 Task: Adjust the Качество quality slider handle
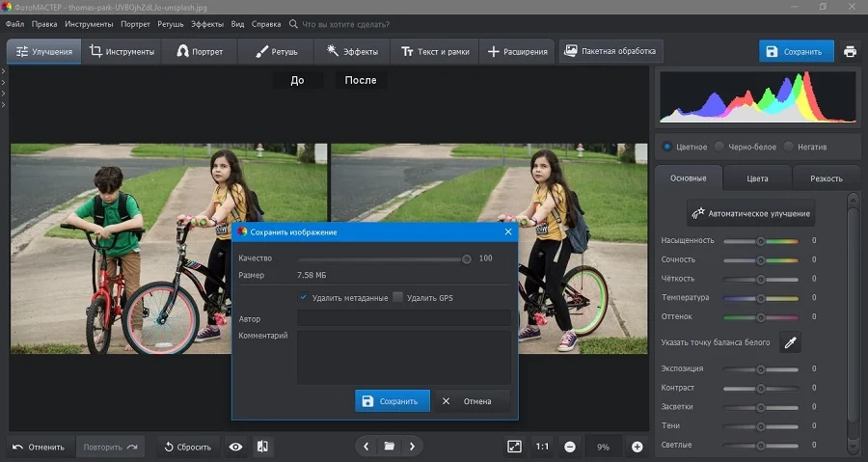click(467, 258)
